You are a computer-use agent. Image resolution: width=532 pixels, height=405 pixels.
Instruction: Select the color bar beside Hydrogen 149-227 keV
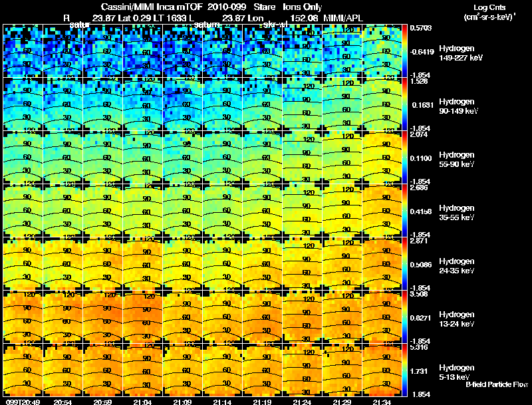405,51
